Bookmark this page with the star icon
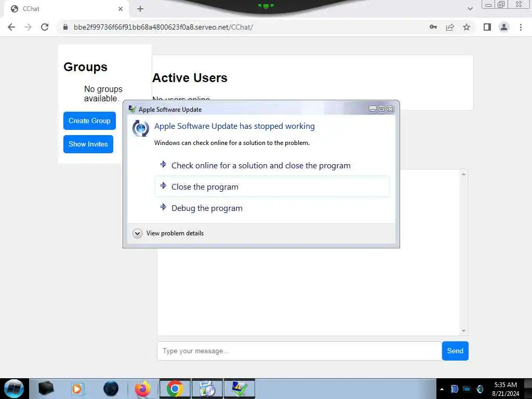This screenshot has width=532, height=399. pos(467,27)
